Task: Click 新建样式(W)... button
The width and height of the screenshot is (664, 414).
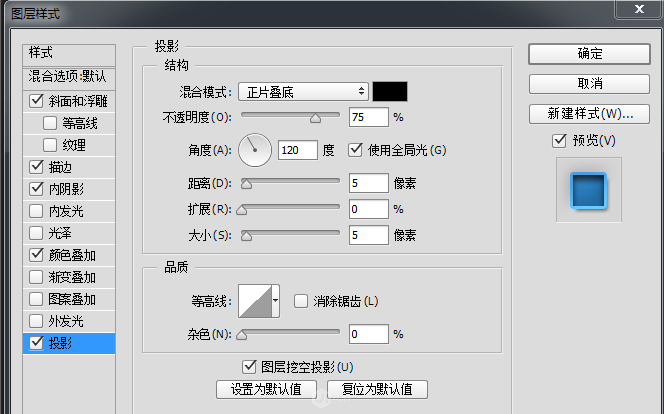Action: (589, 114)
